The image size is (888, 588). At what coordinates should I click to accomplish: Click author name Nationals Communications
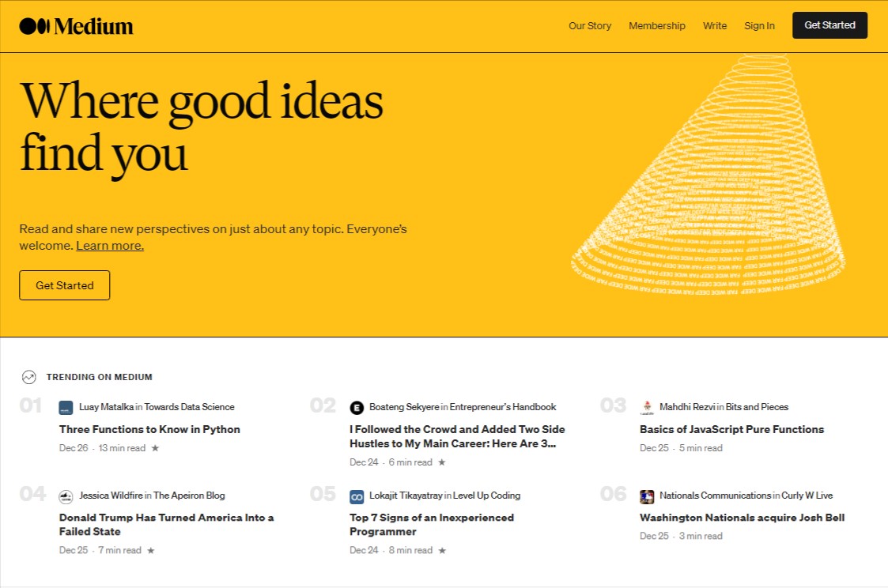pyautogui.click(x=716, y=496)
